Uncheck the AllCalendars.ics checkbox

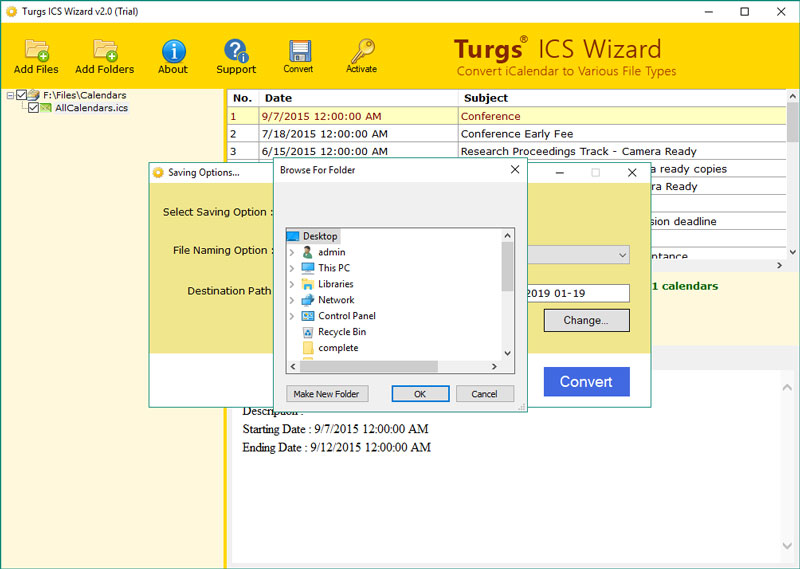click(33, 108)
